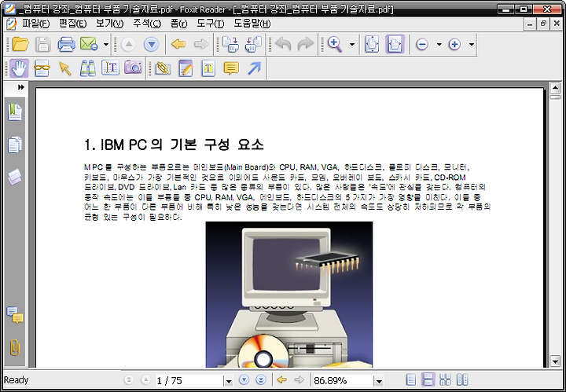Open Find with binoculars icon
Image resolution: width=566 pixels, height=392 pixels.
pos(88,68)
